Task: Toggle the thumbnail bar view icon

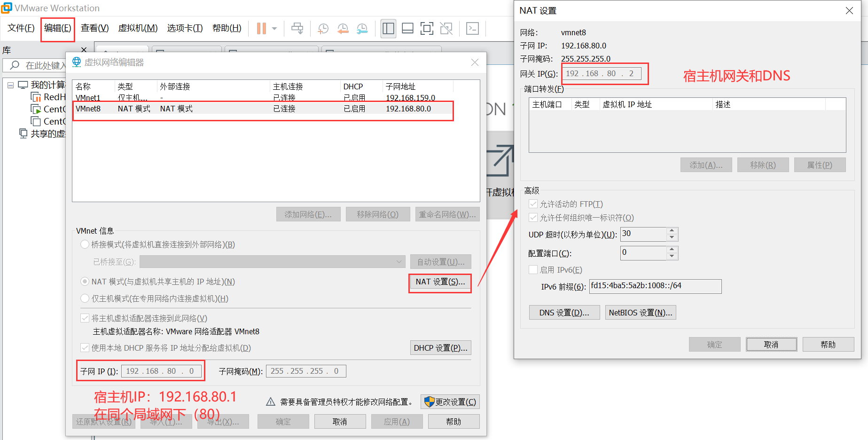Action: [407, 29]
